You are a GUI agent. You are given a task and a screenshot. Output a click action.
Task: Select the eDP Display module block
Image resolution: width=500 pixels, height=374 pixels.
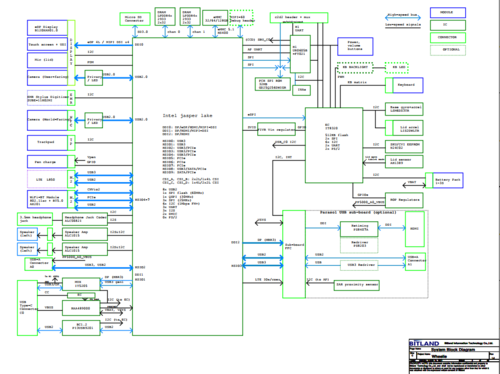coord(47,28)
